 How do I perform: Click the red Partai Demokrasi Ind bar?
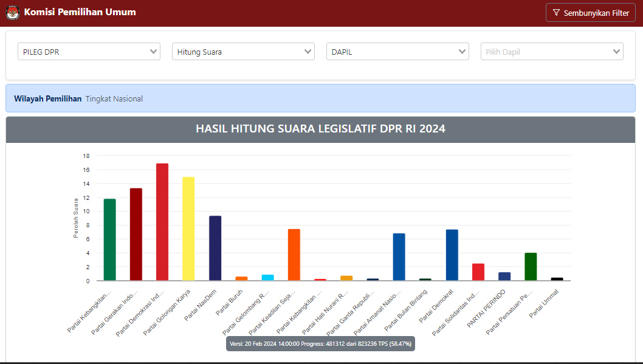click(162, 222)
